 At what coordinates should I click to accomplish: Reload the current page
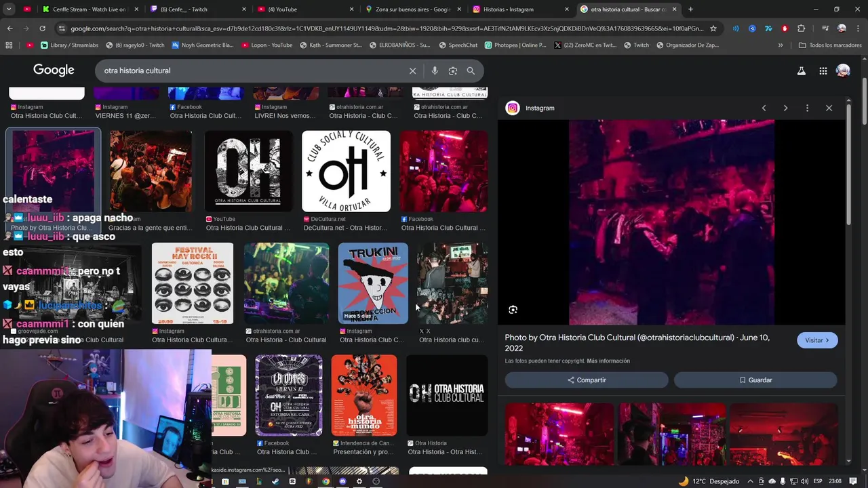(42, 28)
